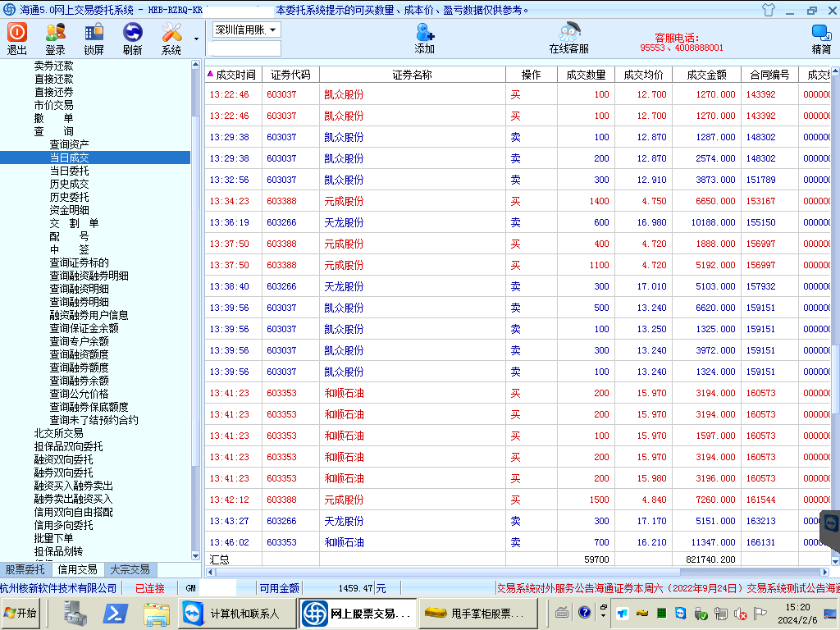Open 查询资产 in the sidebar

coord(69,144)
